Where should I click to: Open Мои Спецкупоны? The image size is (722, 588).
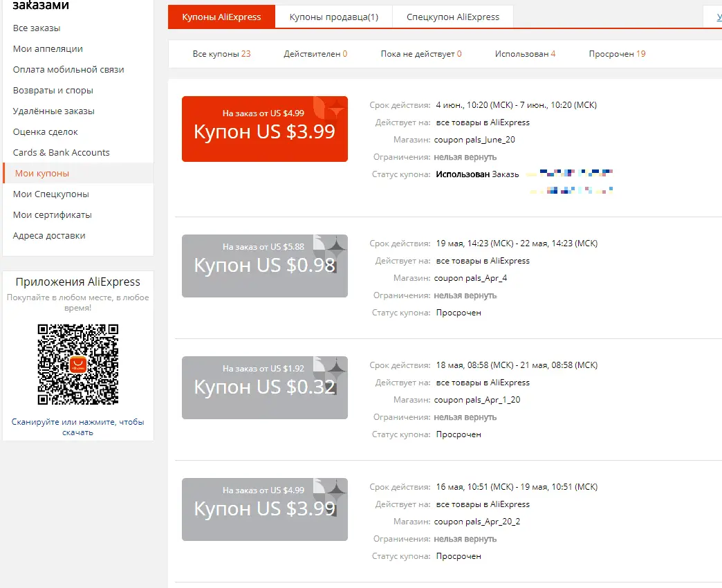(x=50, y=194)
